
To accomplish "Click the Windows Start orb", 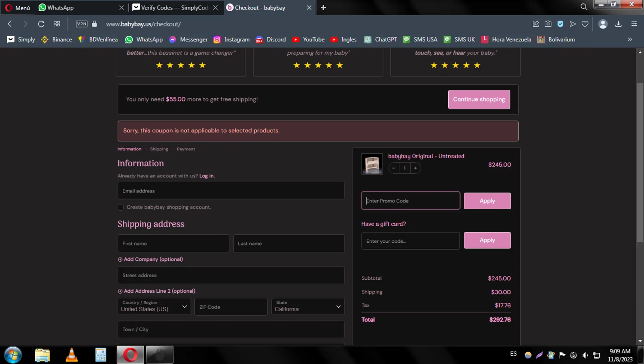I will (13, 355).
